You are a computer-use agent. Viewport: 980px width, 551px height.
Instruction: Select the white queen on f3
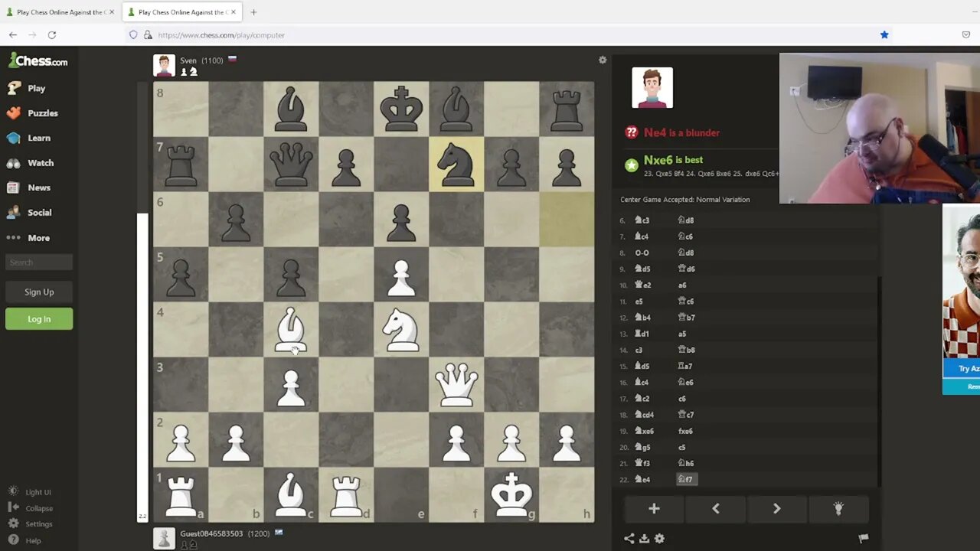point(456,384)
